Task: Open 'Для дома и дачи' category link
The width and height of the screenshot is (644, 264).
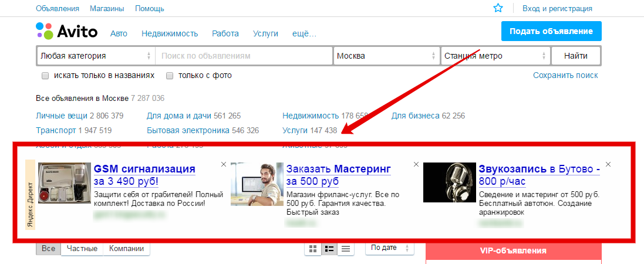Action: coord(179,116)
